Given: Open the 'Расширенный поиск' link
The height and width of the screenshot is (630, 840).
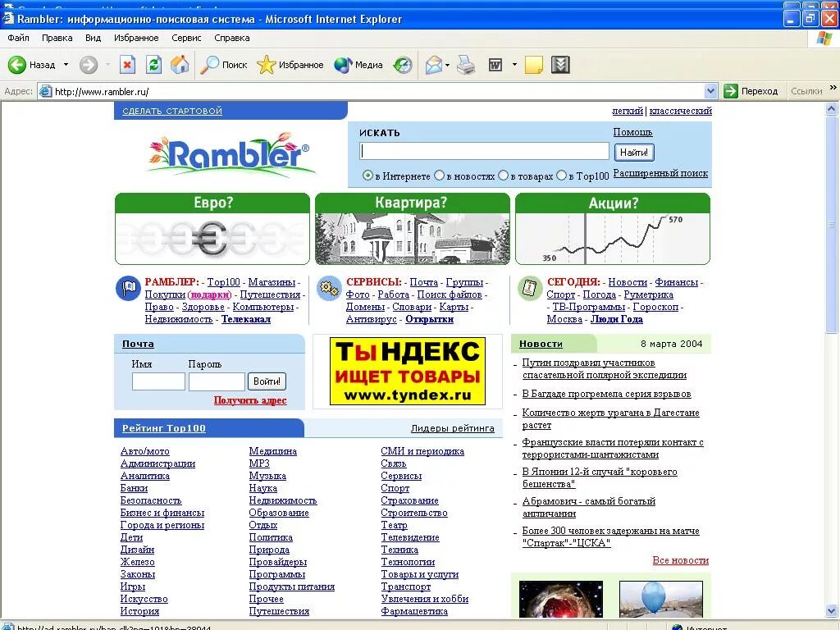Looking at the screenshot, I should pos(660,173).
